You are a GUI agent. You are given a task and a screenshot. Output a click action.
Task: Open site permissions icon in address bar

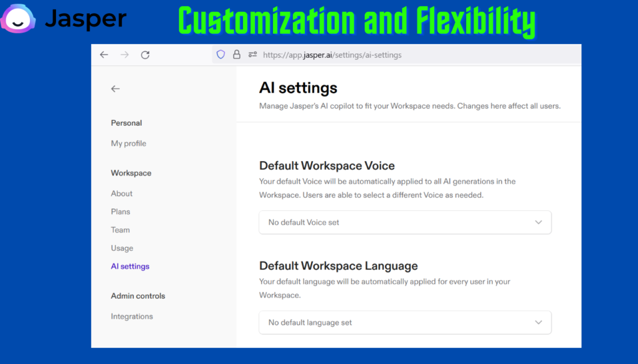(x=253, y=54)
